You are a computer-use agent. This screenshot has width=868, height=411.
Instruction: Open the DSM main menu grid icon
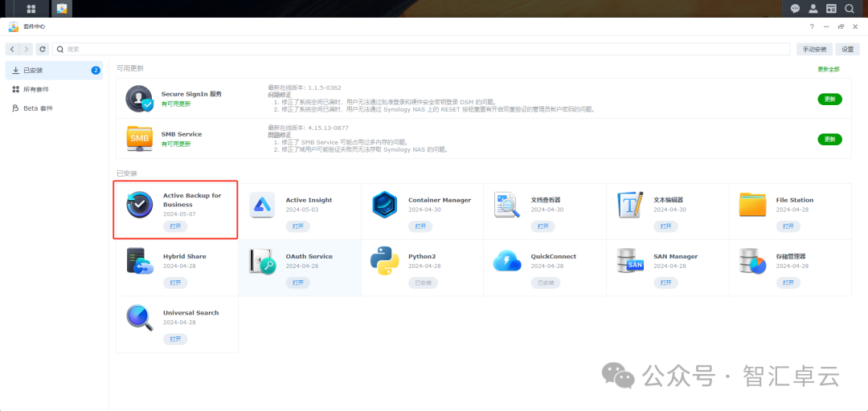31,8
